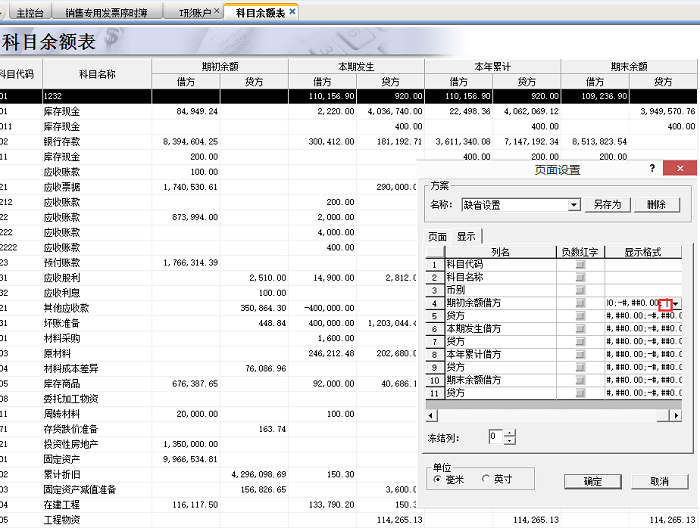Enable 负数红字 for 期初余额借方 row
The width and height of the screenshot is (700, 528).
point(580,303)
